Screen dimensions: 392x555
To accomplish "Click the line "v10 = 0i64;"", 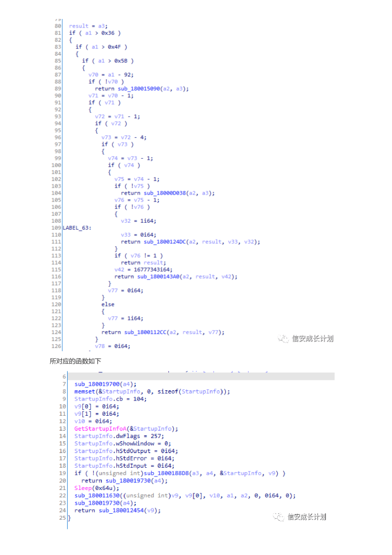I will [93, 421].
